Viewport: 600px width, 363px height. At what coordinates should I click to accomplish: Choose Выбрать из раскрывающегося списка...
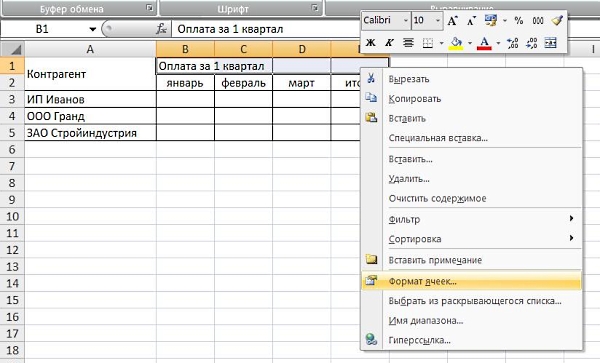[x=471, y=301]
